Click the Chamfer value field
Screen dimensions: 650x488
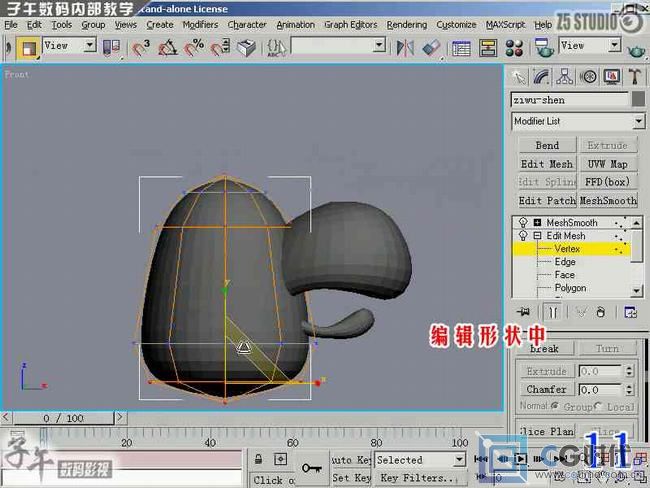click(600, 390)
